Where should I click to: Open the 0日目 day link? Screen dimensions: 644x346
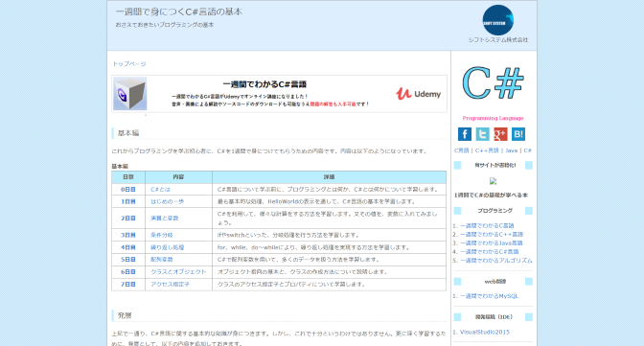click(x=128, y=190)
